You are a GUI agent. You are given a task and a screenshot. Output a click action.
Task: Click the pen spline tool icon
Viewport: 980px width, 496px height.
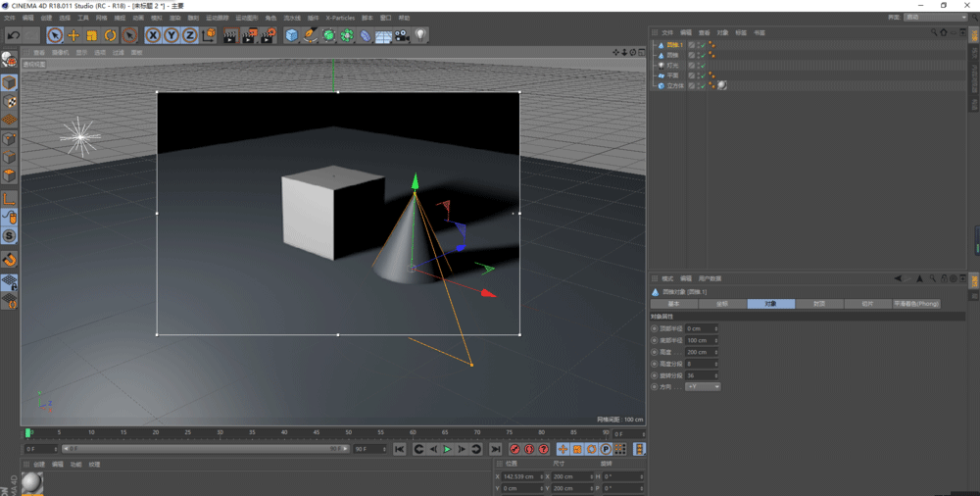310,35
